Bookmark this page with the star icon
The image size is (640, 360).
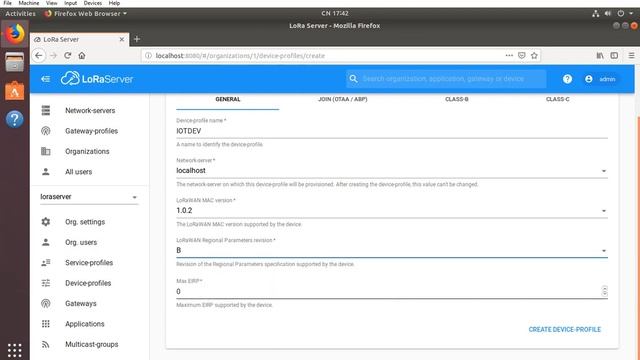tap(534, 56)
